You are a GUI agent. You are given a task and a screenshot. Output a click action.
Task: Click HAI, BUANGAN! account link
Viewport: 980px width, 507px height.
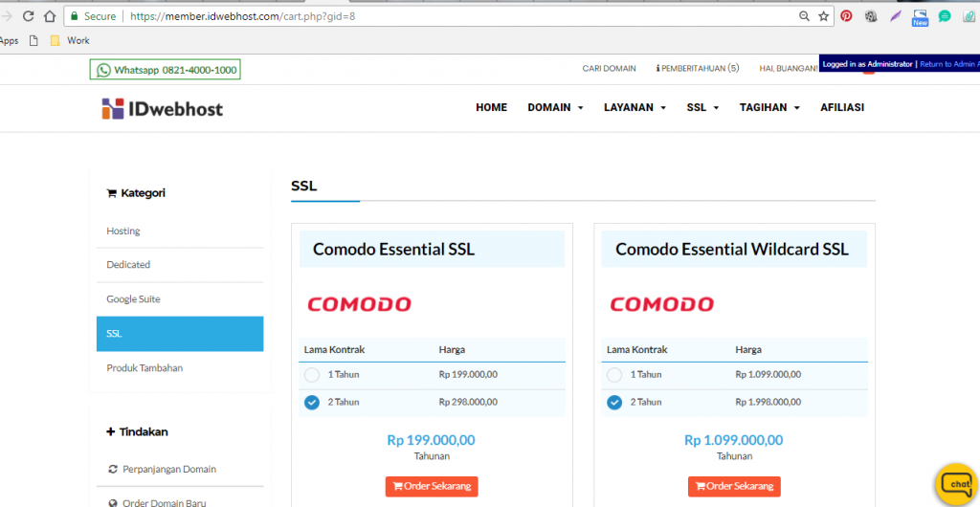789,69
